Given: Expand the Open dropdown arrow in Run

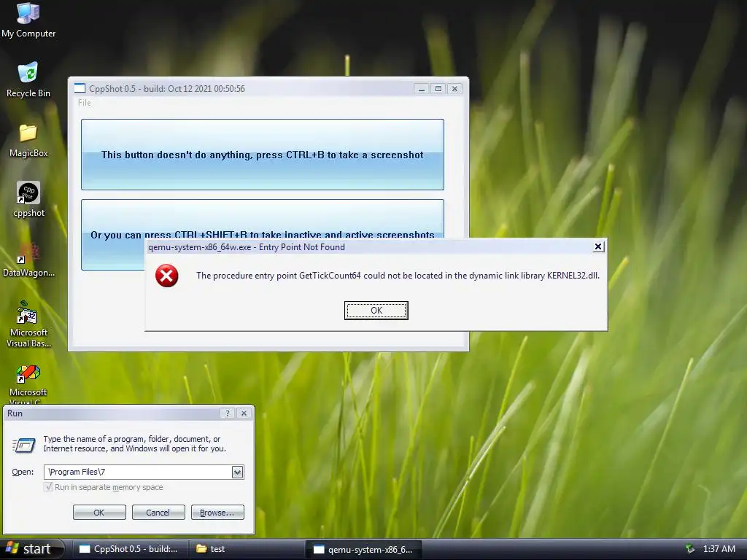Looking at the screenshot, I should (x=237, y=472).
